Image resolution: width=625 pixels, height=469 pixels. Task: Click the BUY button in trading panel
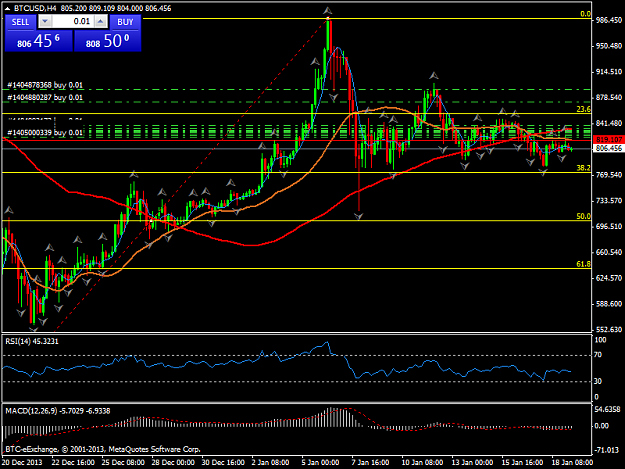(125, 22)
